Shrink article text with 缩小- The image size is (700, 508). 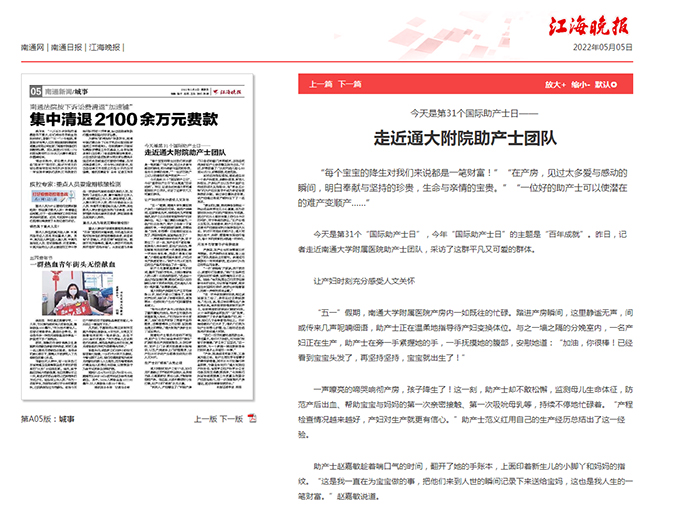pos(579,85)
